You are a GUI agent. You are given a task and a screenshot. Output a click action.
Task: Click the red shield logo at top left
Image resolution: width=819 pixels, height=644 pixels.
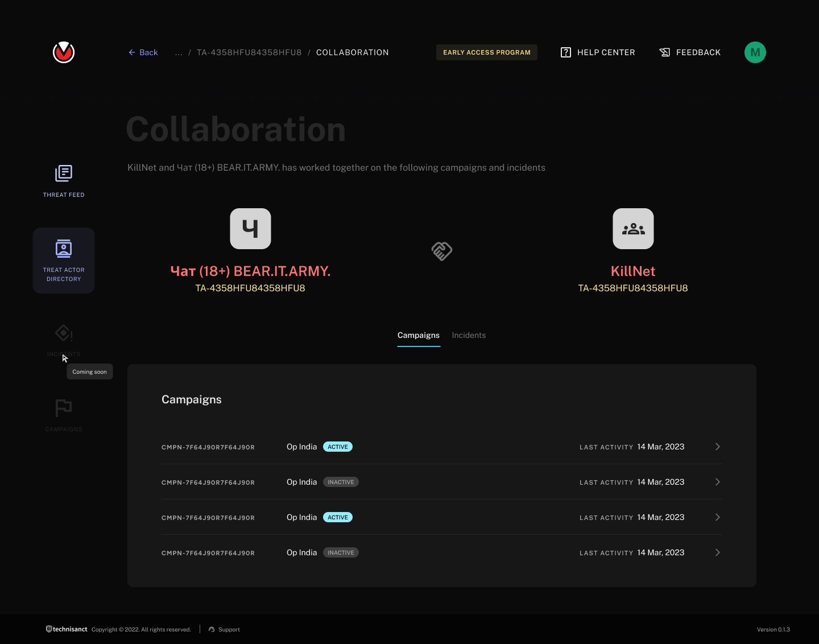click(x=64, y=52)
